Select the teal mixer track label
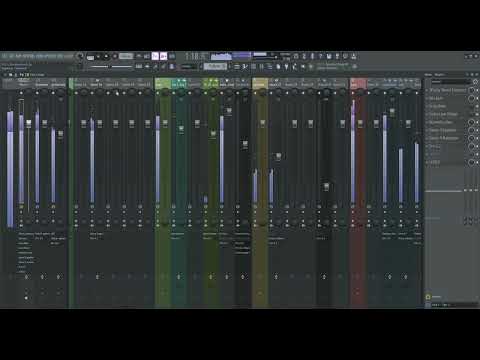The width and height of the screenshot is (480, 360). point(179,84)
